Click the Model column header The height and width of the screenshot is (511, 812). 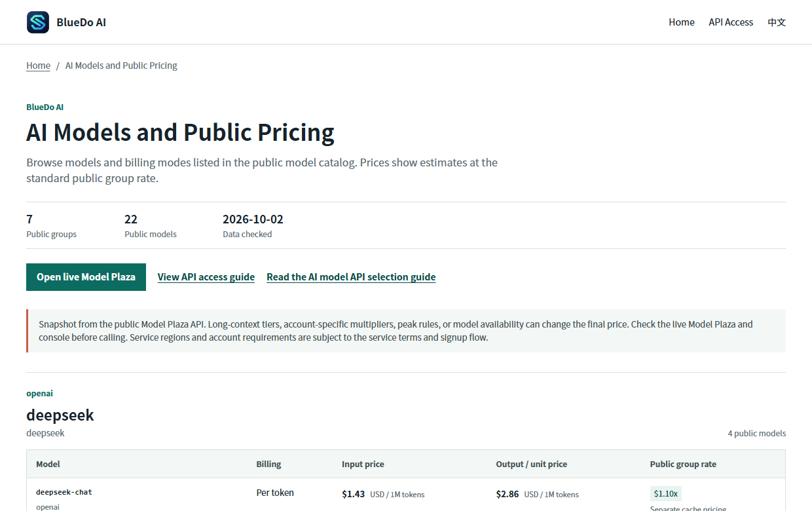pyautogui.click(x=48, y=464)
